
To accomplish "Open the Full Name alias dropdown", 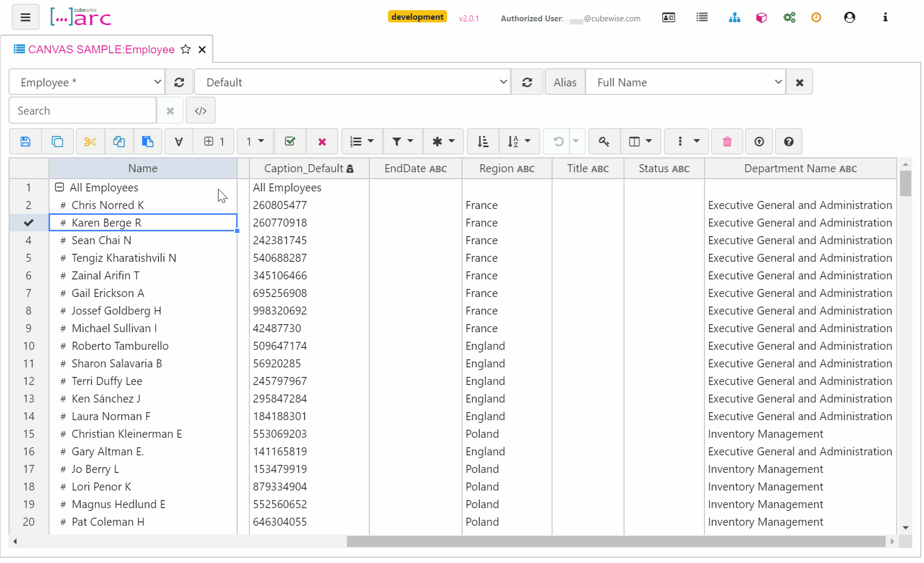I will pyautogui.click(x=685, y=83).
